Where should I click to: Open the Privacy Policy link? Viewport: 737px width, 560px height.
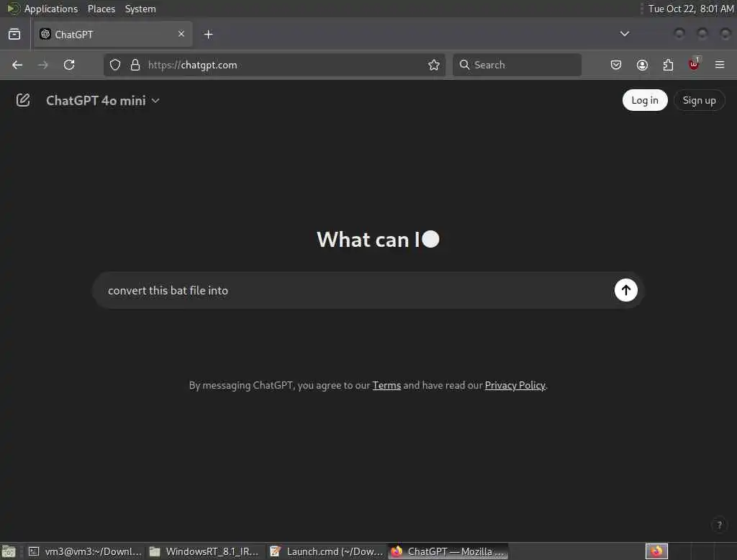click(515, 385)
